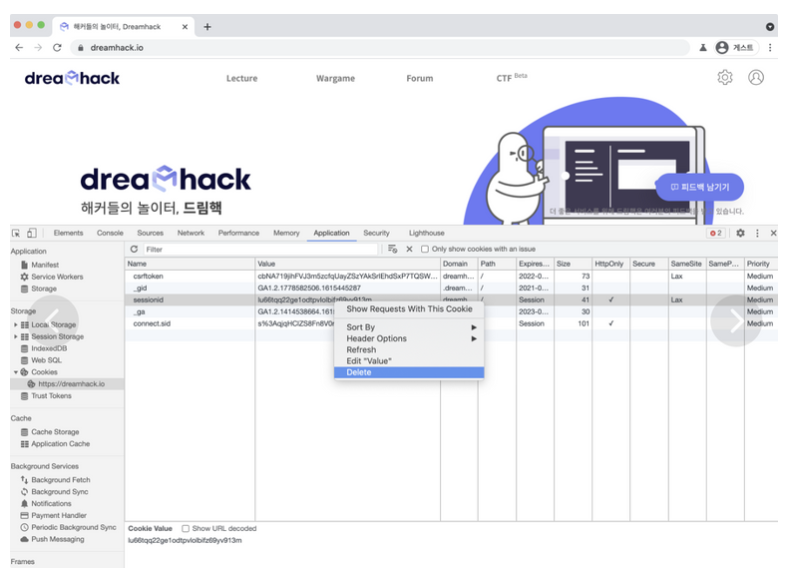
Task: Open the Dreamhack user account icon
Action: coord(756,77)
